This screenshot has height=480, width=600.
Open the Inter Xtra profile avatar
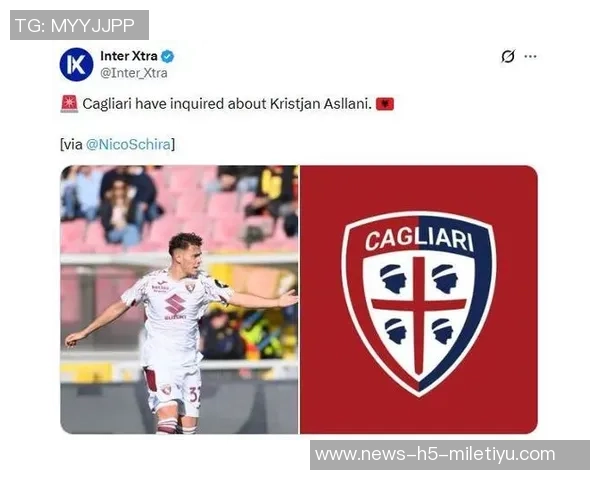click(x=77, y=64)
